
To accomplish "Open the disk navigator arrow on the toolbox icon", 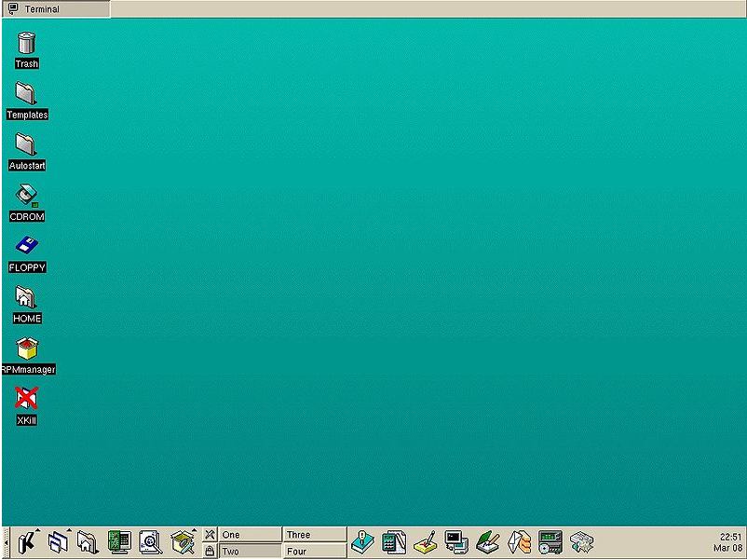I will pos(194,531).
